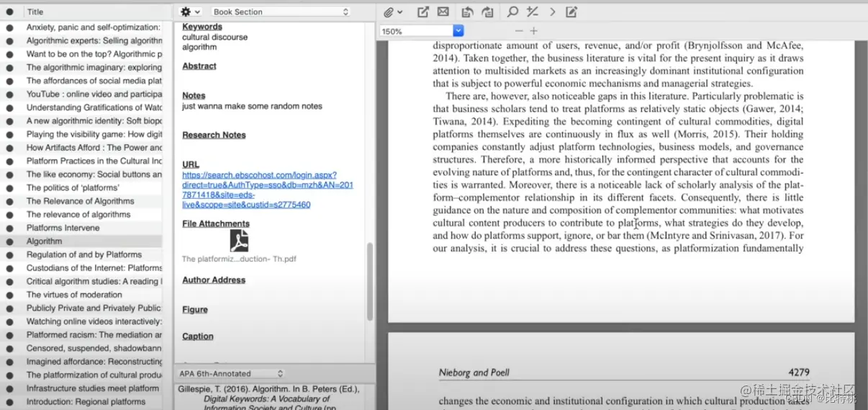Click the Gillespie citation preview text

tap(270, 398)
